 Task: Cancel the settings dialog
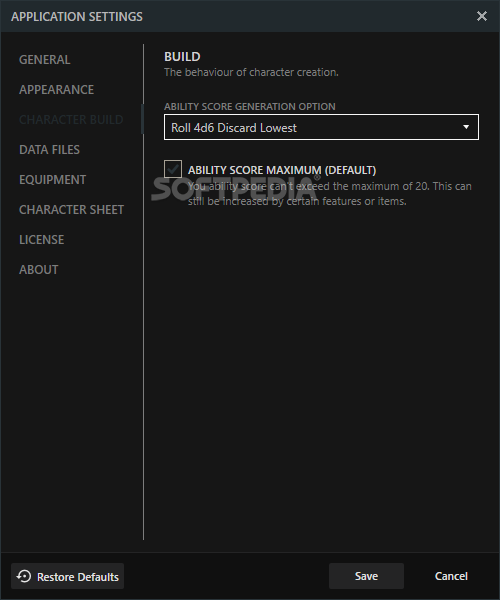click(451, 576)
